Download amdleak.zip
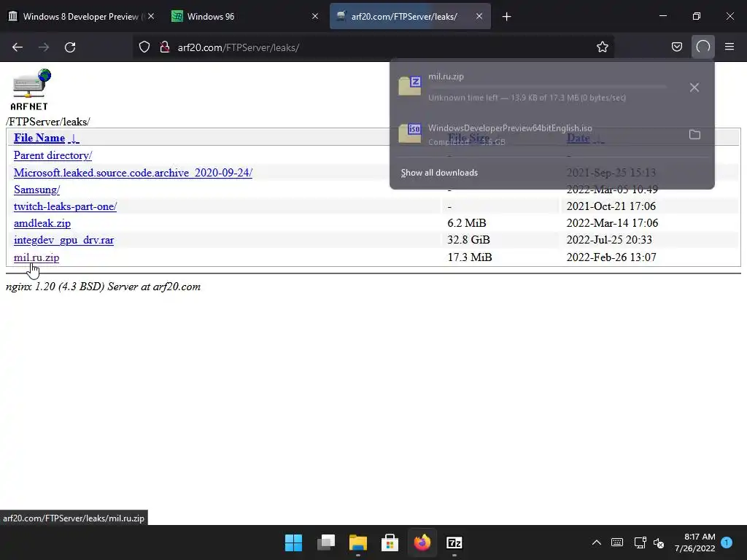 click(x=42, y=223)
